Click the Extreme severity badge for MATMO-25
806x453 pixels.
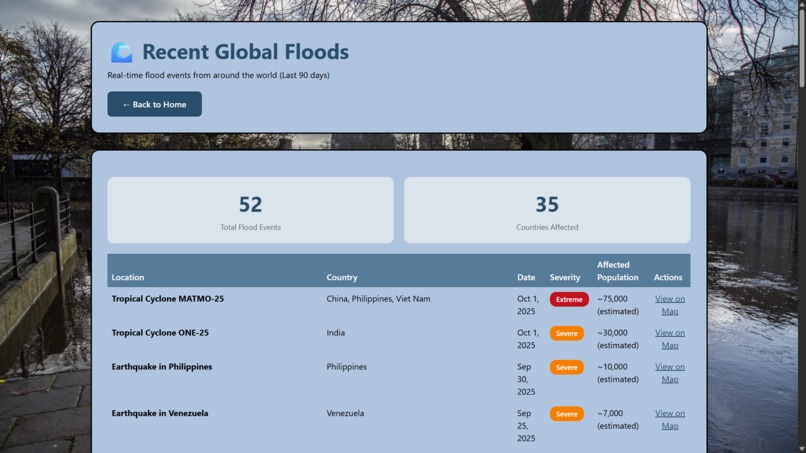coord(569,299)
